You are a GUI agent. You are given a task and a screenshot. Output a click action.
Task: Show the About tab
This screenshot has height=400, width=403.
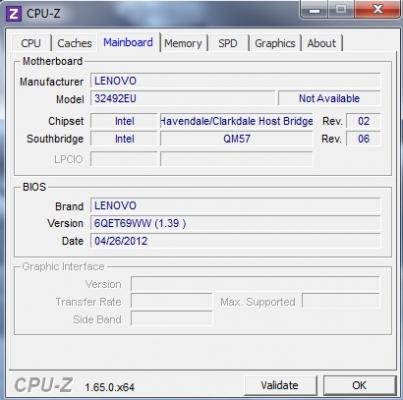tap(322, 43)
